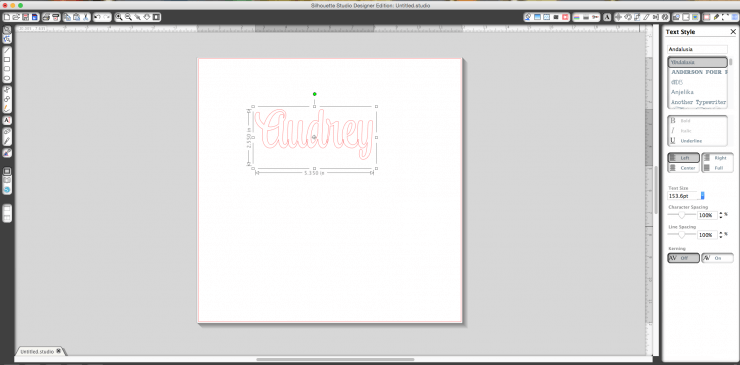Image resolution: width=740 pixels, height=365 pixels.
Task: Toggle Underline text style
Action: (x=697, y=141)
